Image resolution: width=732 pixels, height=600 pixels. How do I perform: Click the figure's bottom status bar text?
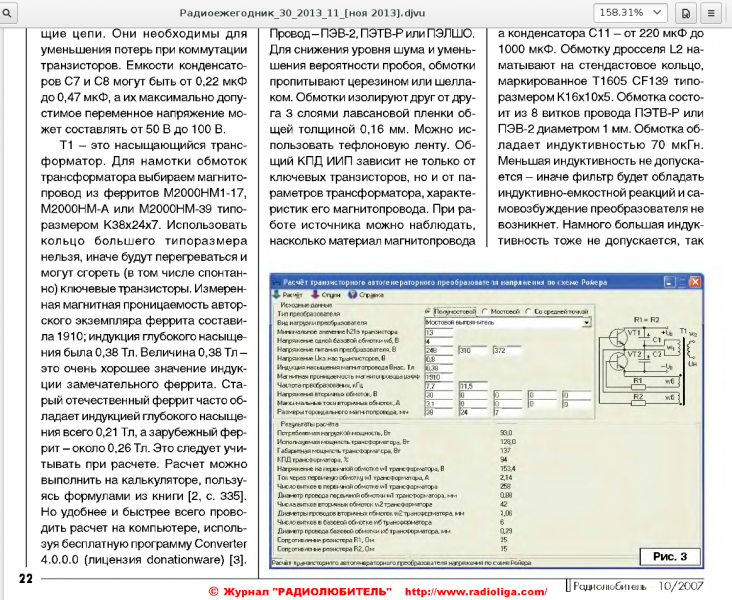click(401, 563)
